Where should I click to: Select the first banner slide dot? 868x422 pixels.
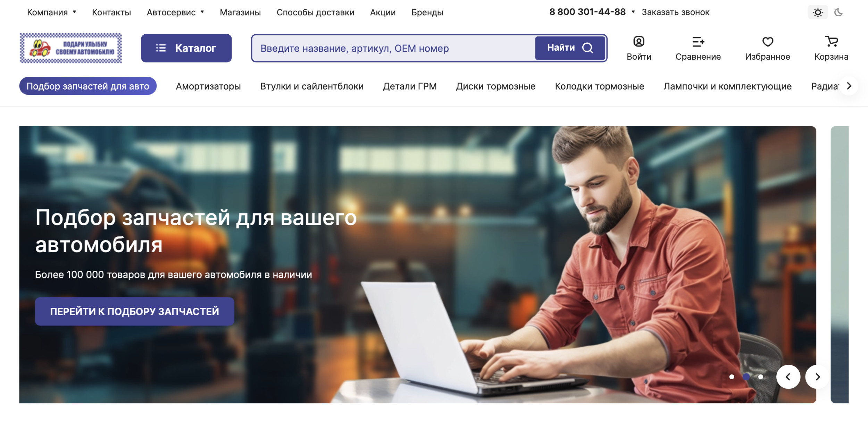732,377
